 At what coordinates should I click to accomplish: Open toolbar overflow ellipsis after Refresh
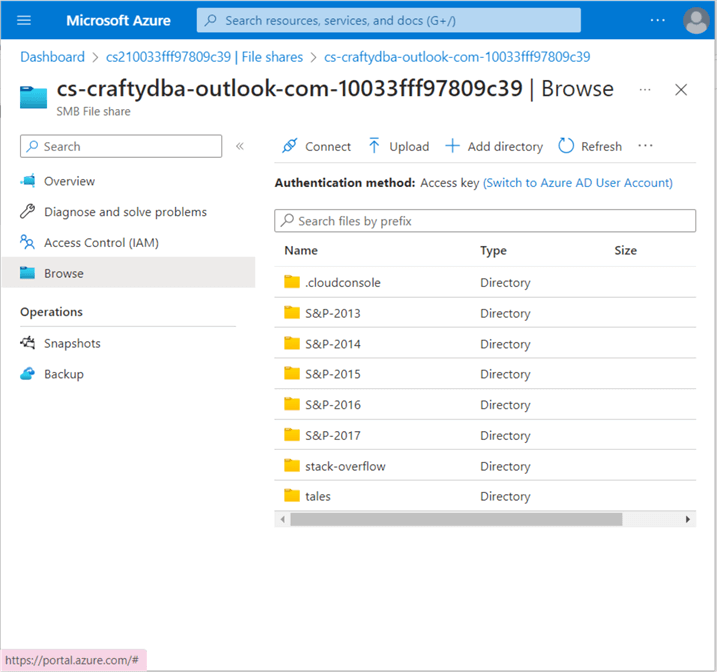645,146
